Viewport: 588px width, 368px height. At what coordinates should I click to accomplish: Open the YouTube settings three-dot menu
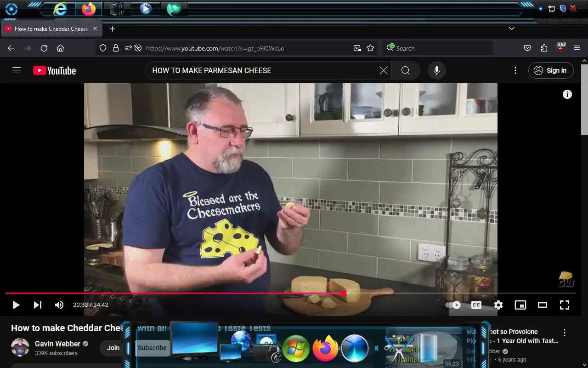point(515,70)
